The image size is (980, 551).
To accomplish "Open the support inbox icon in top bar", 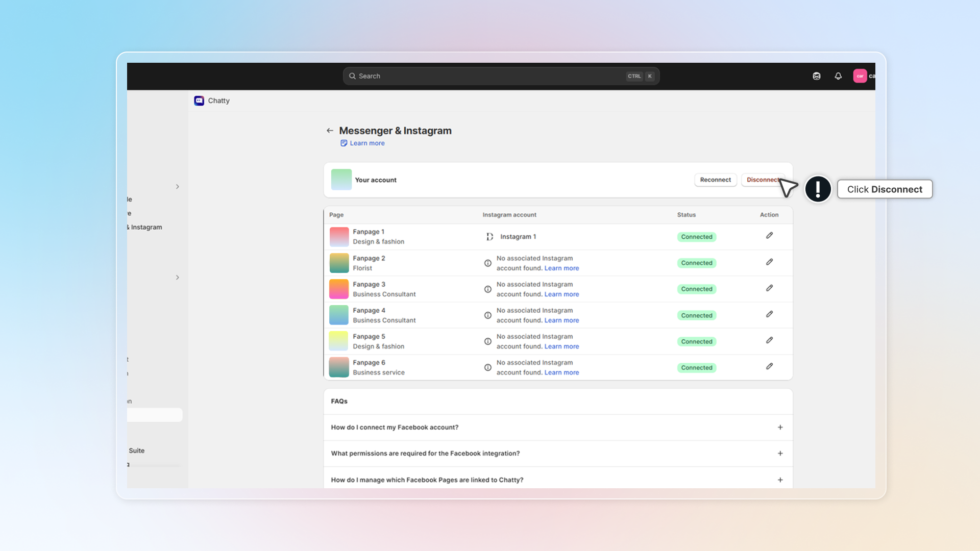I will [x=817, y=76].
